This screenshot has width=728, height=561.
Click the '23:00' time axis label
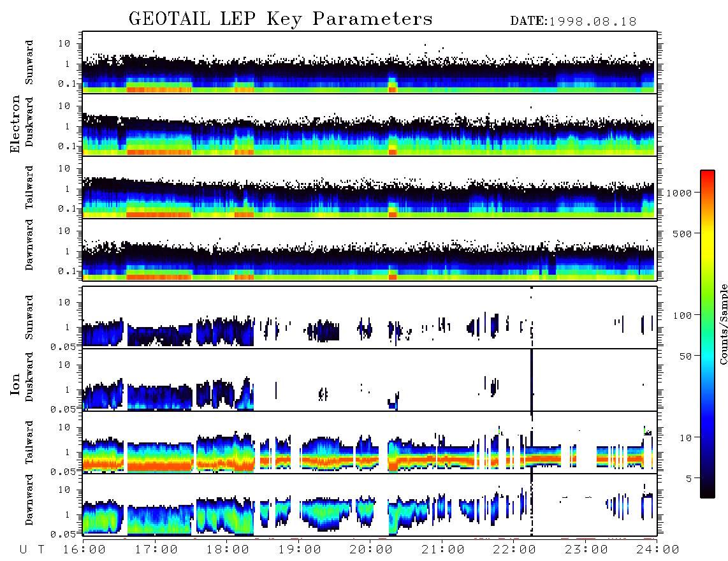(586, 550)
